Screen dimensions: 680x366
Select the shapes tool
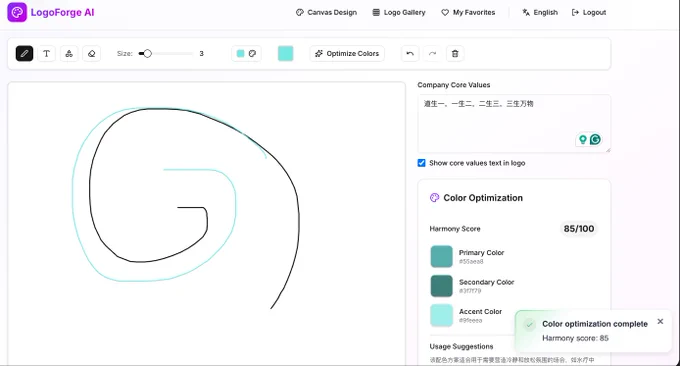click(69, 53)
